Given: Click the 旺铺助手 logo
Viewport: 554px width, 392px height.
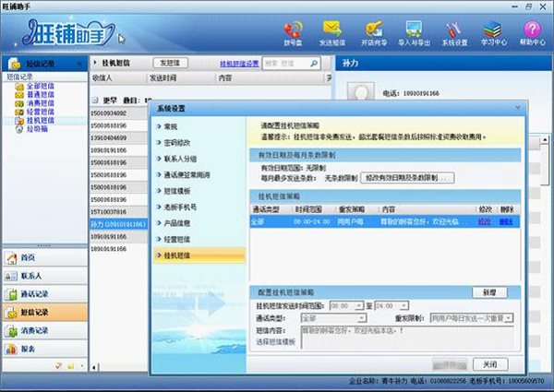Looking at the screenshot, I should (68, 33).
